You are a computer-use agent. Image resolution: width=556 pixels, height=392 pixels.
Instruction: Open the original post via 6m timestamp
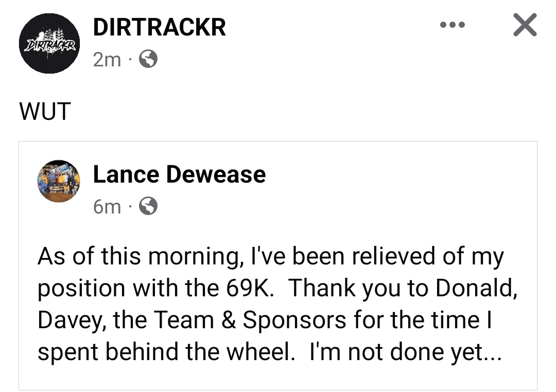click(x=107, y=206)
